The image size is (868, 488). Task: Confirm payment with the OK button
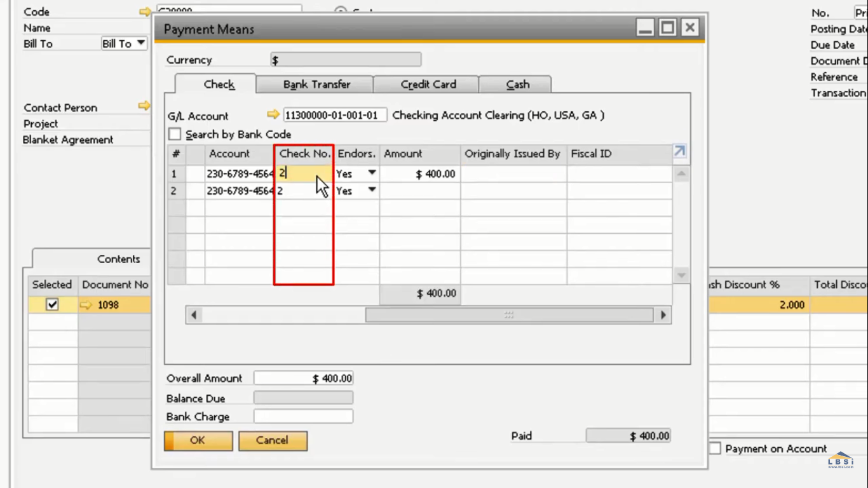[198, 440]
